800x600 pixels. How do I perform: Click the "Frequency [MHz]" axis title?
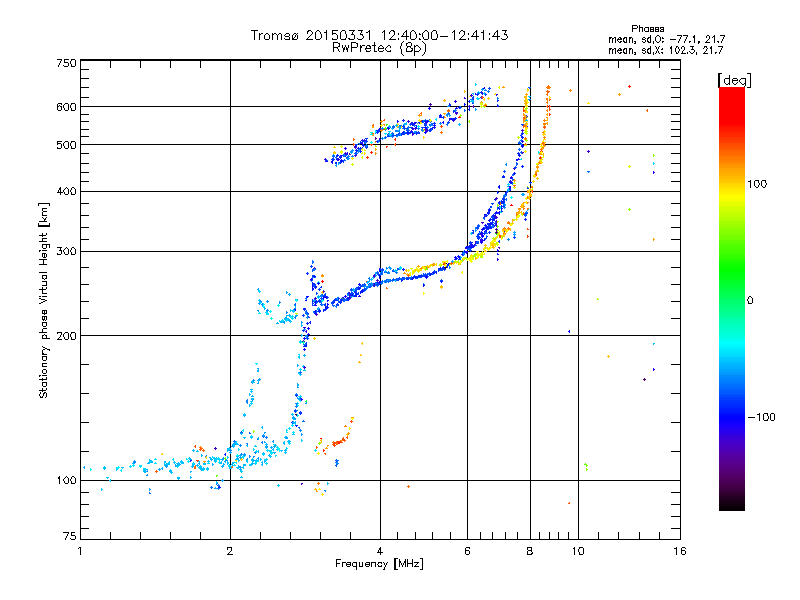coord(379,564)
